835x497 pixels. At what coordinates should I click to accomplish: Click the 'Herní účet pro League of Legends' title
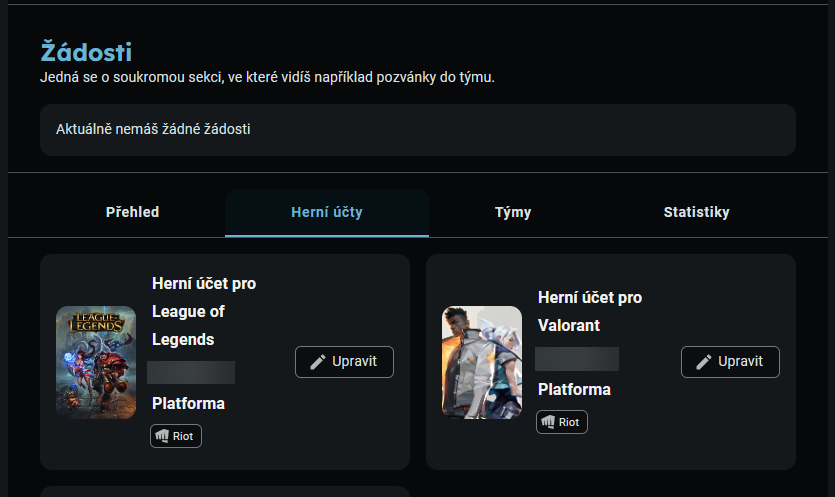coord(203,311)
